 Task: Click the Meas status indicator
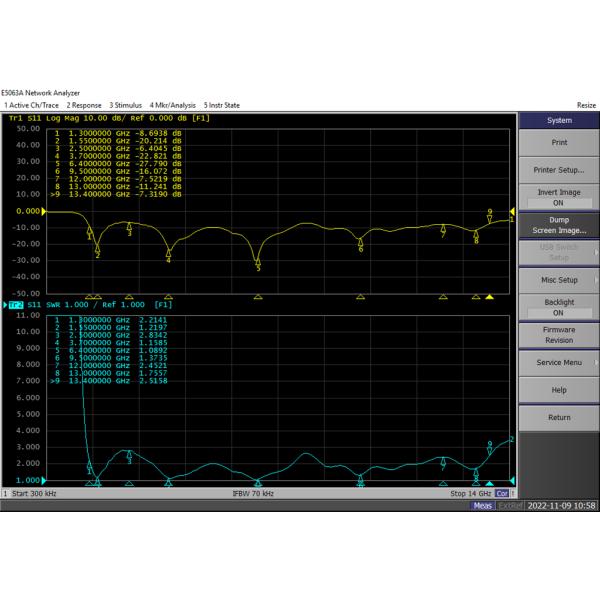(483, 506)
